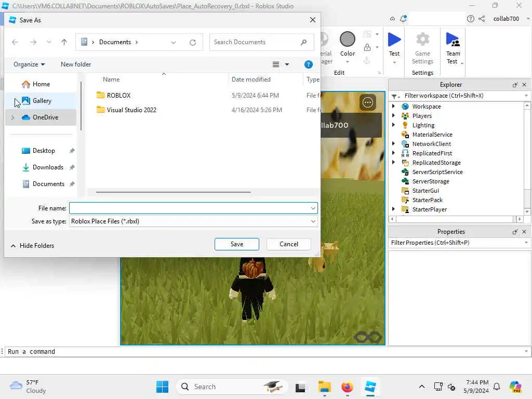The image size is (532, 399).
Task: Create a New folder
Action: pyautogui.click(x=76, y=64)
